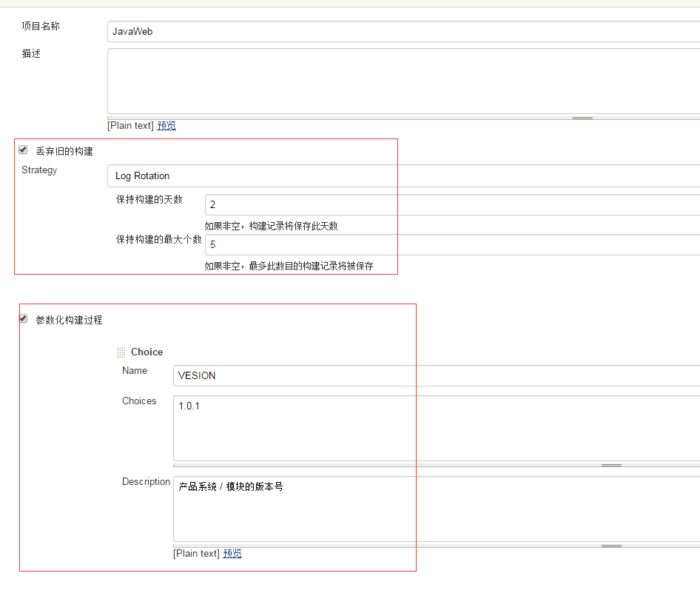Grab the resize handle below parameter Description
Viewport: 700px width, 596px height.
pyautogui.click(x=611, y=546)
